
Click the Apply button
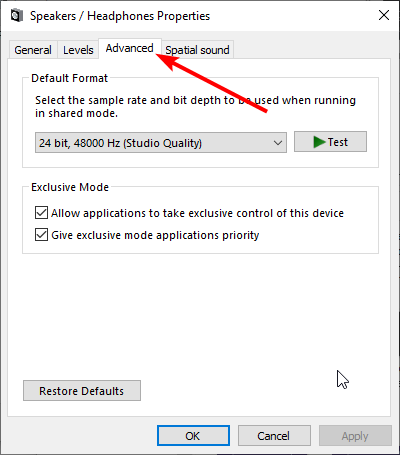[x=355, y=436]
